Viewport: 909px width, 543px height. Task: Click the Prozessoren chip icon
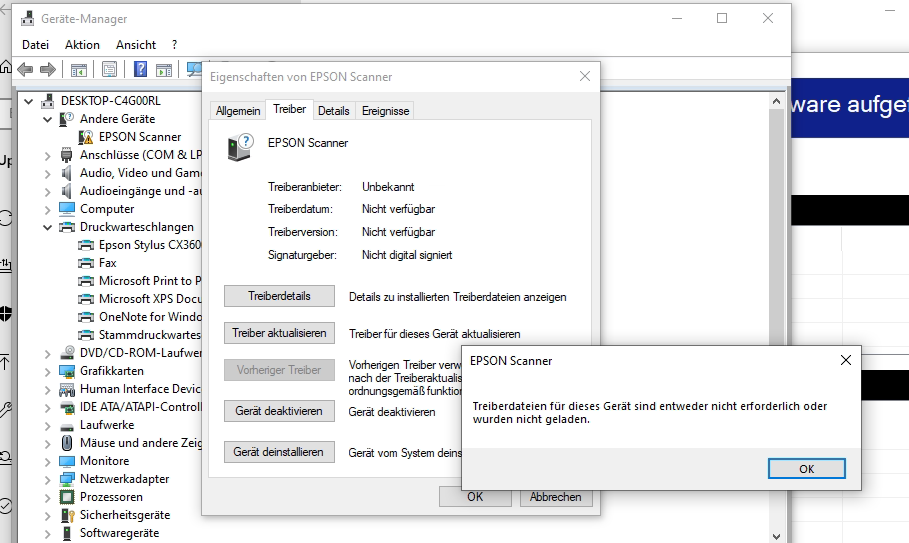tap(67, 497)
